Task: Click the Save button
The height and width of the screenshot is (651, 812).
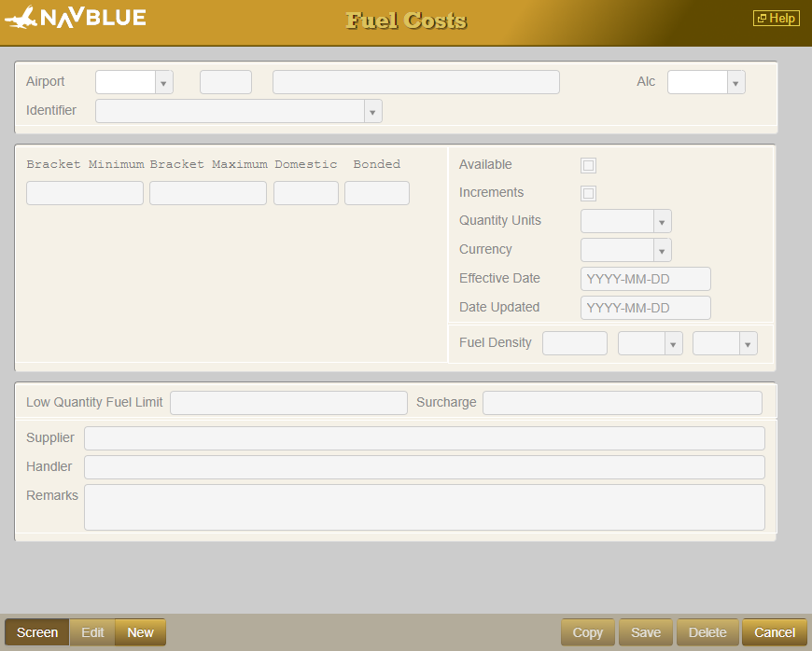Action: (646, 632)
